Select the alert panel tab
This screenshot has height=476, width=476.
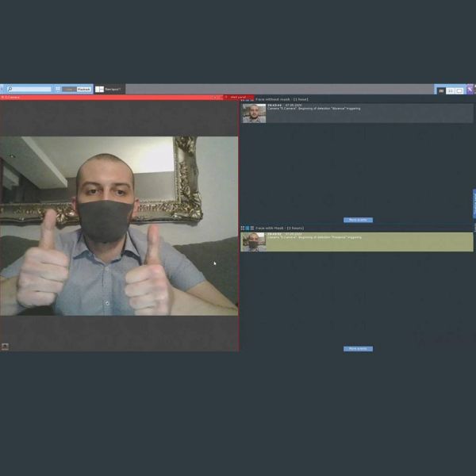tap(238, 97)
